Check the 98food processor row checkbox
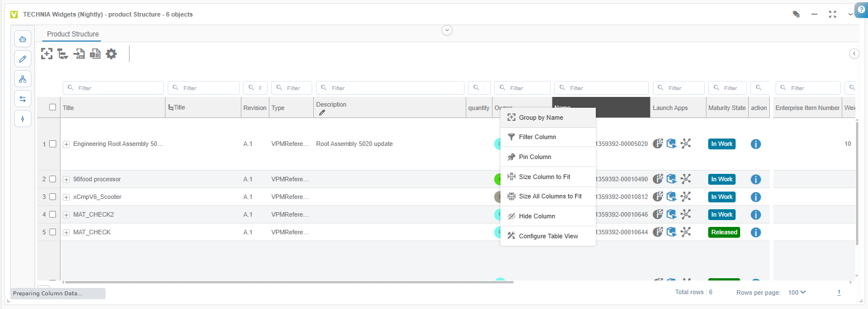The width and height of the screenshot is (868, 309). click(x=53, y=179)
